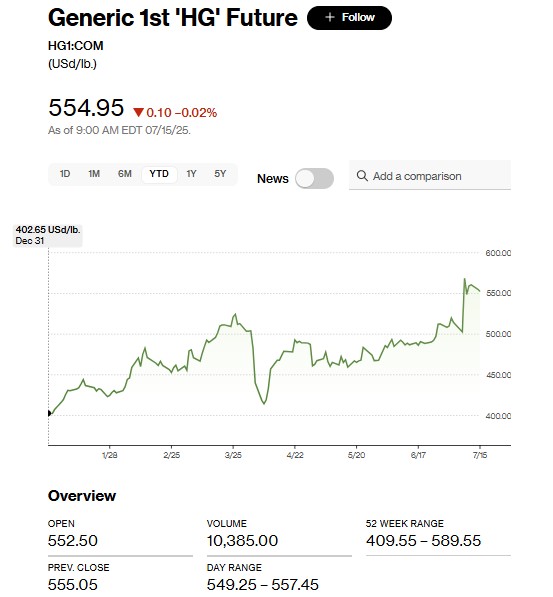Screen dimensions: 553x597
Task: Click the black start marker on chart
Action: pyautogui.click(x=49, y=413)
